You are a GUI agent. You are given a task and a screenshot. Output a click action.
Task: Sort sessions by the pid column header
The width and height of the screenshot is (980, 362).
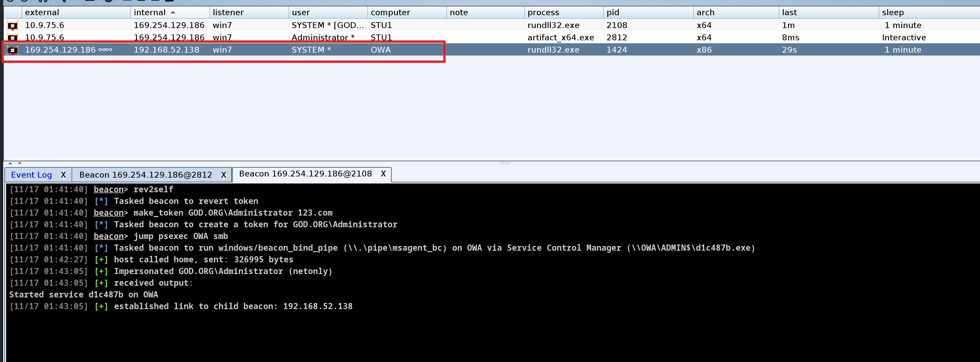[x=648, y=13]
